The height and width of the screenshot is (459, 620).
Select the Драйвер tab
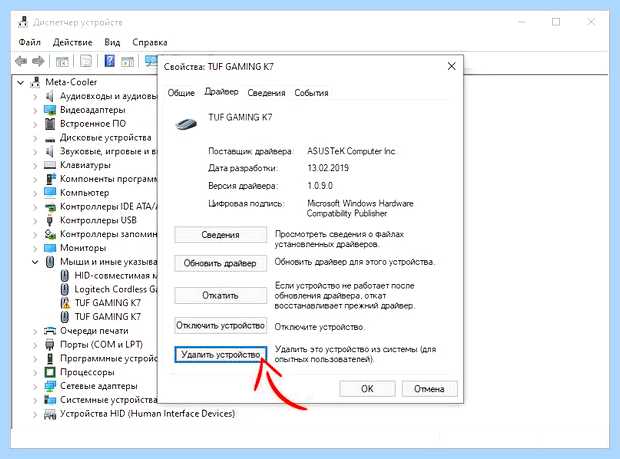(221, 92)
